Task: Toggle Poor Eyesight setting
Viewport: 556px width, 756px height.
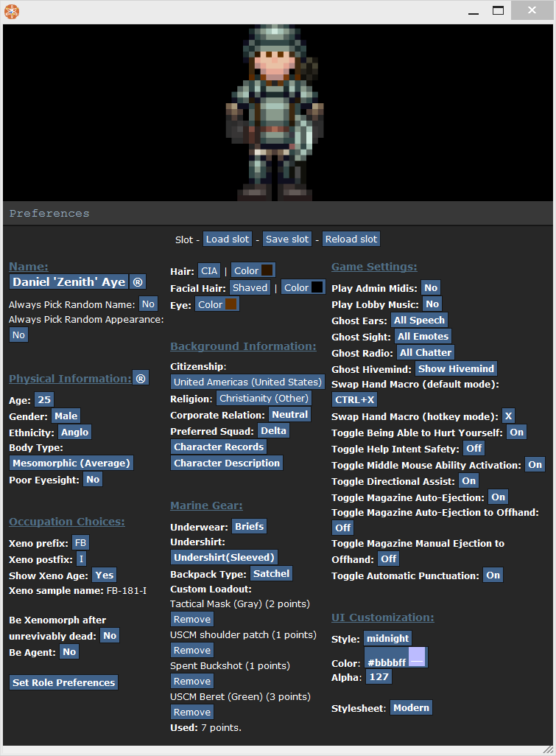Action: (x=93, y=480)
